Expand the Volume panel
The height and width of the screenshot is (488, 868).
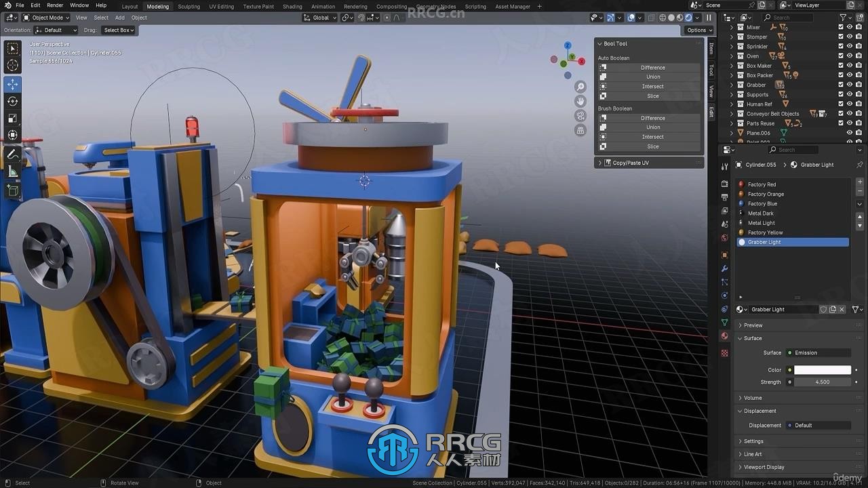point(753,398)
